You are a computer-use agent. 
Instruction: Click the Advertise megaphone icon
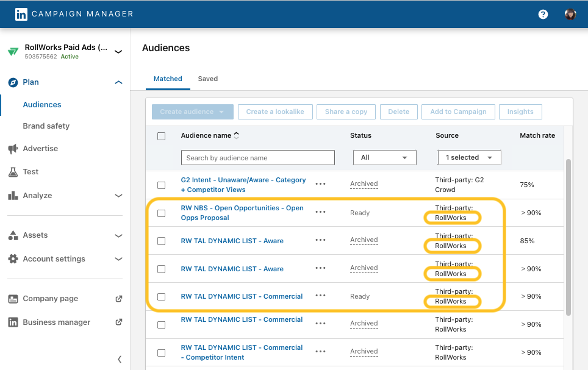coord(13,149)
